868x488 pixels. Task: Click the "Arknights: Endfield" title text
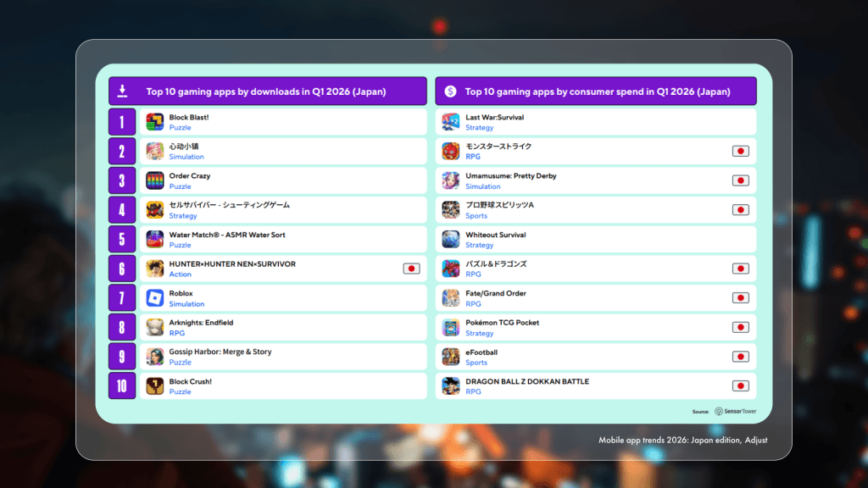[x=202, y=323]
